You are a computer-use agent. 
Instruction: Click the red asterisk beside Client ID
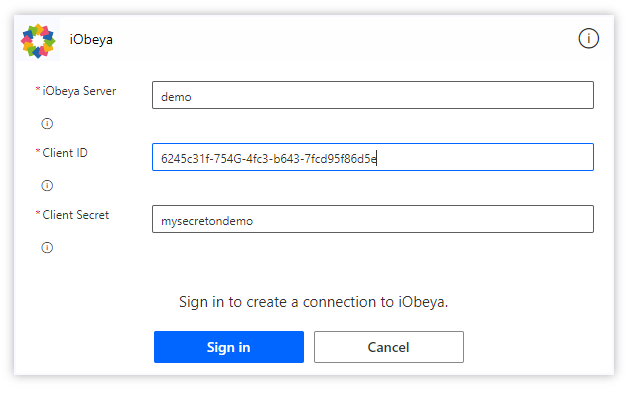click(x=38, y=151)
